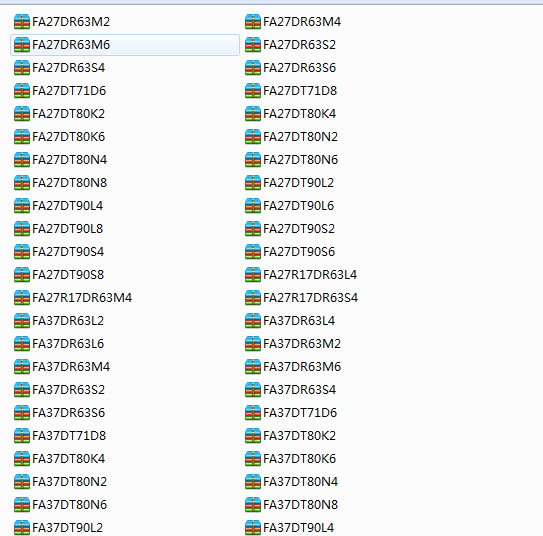The width and height of the screenshot is (543, 536).
Task: Select the file name FA37DT80N8
Action: (x=301, y=505)
